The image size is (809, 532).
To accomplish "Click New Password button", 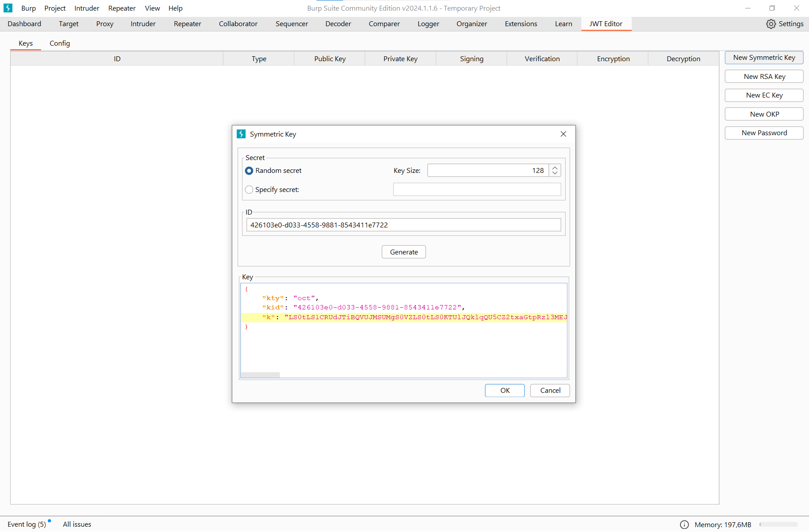I will [x=764, y=133].
